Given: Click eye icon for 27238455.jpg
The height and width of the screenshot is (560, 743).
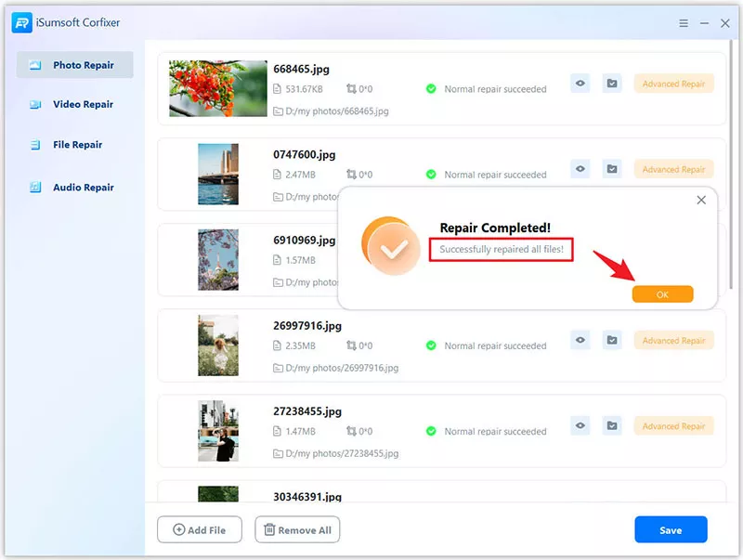Looking at the screenshot, I should point(580,426).
